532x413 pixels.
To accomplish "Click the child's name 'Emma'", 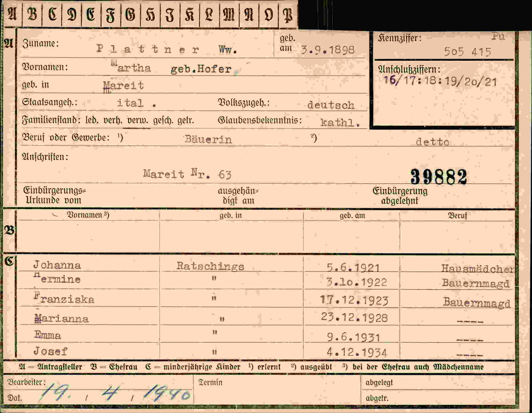I will [48, 335].
